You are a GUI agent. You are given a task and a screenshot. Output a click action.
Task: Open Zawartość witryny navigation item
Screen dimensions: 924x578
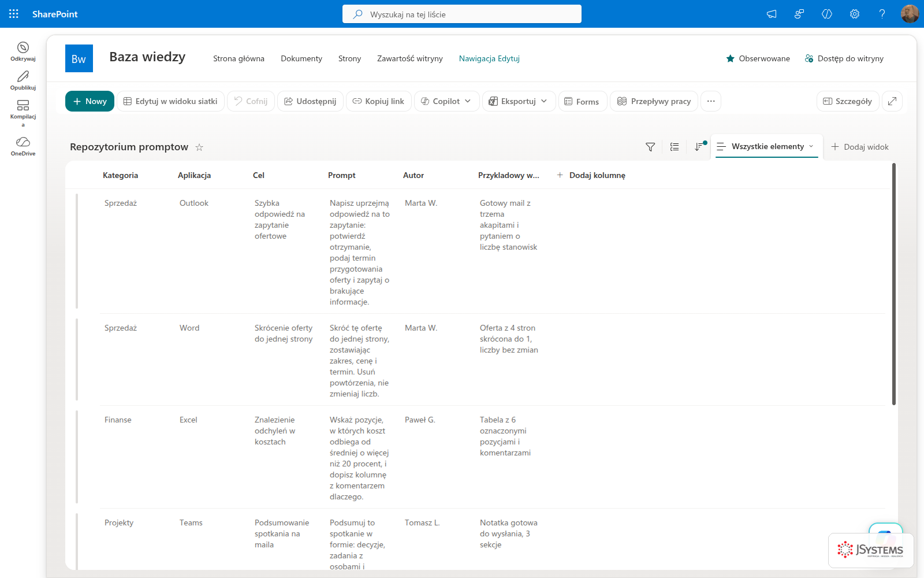pos(410,58)
